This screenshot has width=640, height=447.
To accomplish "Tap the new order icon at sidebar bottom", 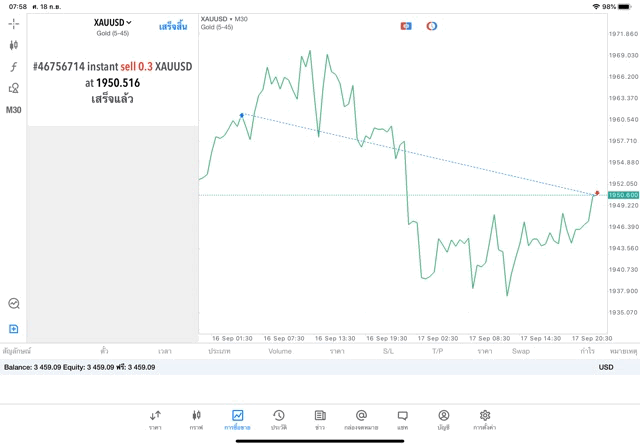I will (x=14, y=329).
